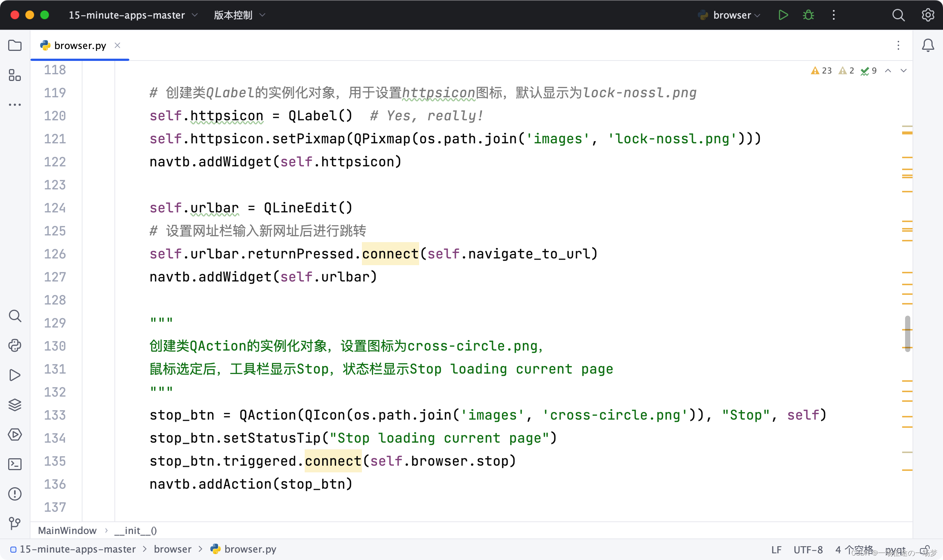Open the Services tool window
The image size is (943, 560).
click(x=15, y=434)
